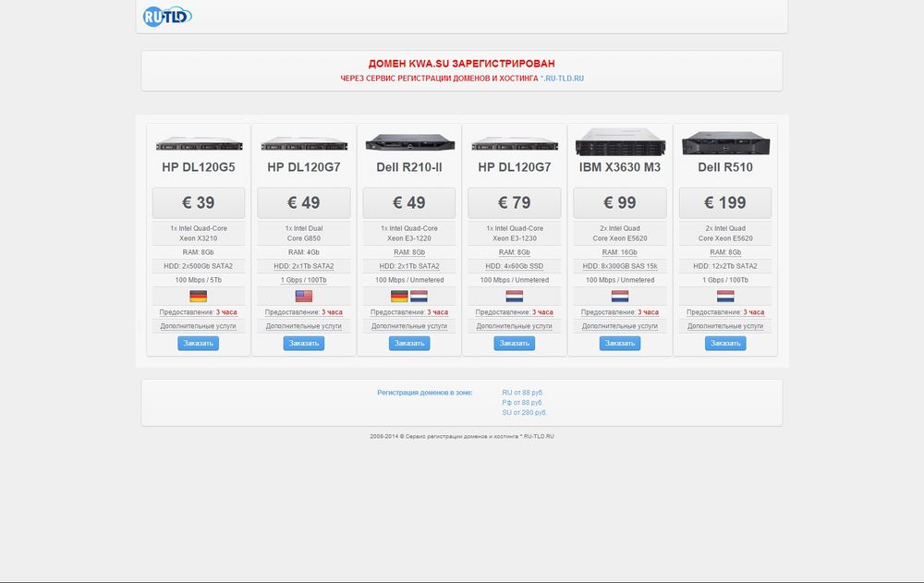The image size is (924, 583).
Task: Click the HP DL120G7 €79 server image
Action: 515,143
